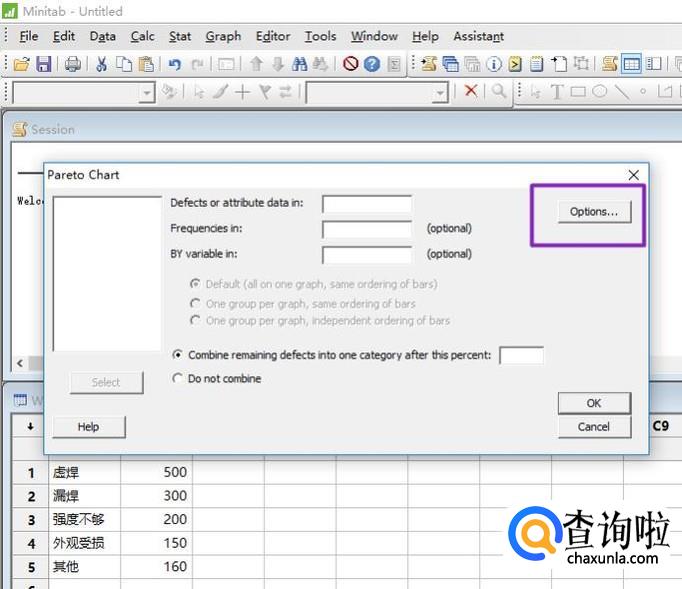Select the Text 'T' tool
682x589 pixels.
click(x=556, y=92)
